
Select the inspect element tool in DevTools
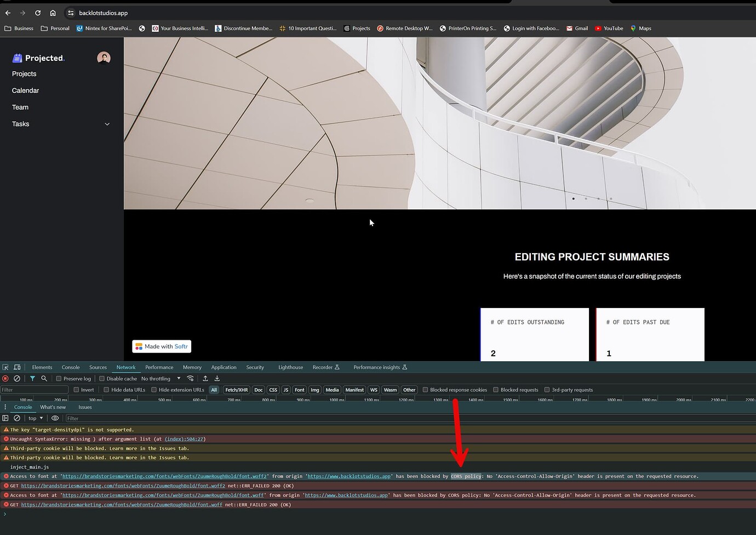point(5,367)
